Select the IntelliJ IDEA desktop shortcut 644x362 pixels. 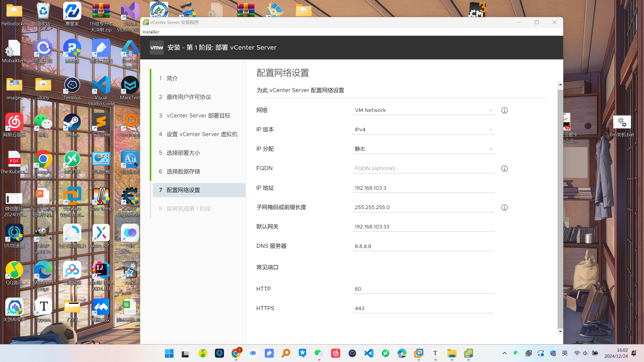tap(101, 276)
